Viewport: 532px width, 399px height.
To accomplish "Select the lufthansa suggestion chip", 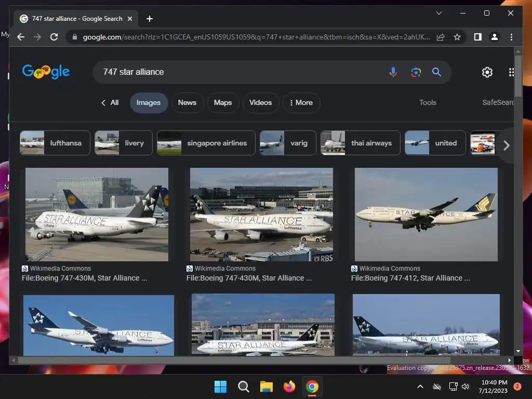I will click(x=55, y=143).
